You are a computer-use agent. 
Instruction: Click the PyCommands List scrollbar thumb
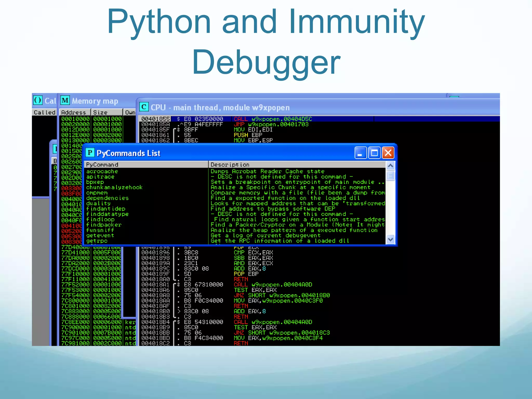point(390,176)
